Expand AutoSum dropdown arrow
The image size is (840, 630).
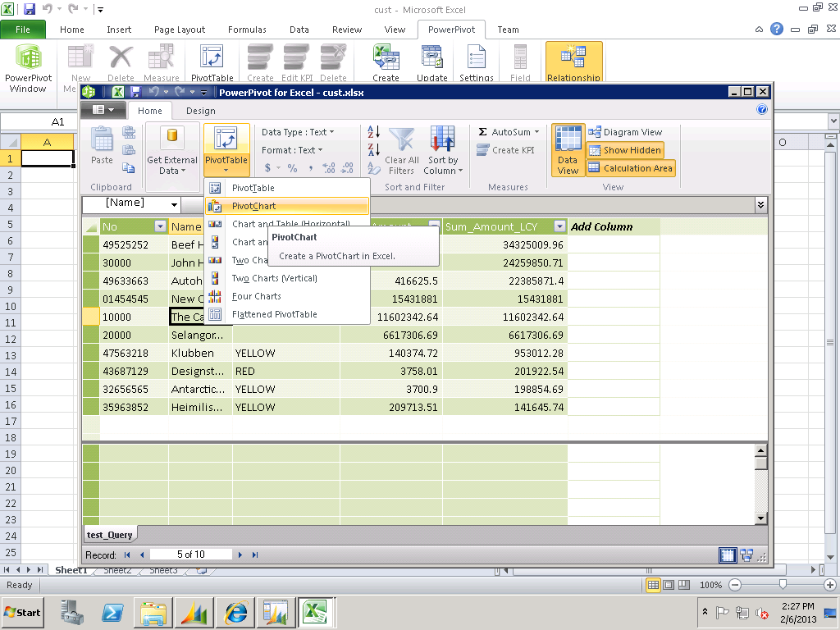pyautogui.click(x=536, y=132)
